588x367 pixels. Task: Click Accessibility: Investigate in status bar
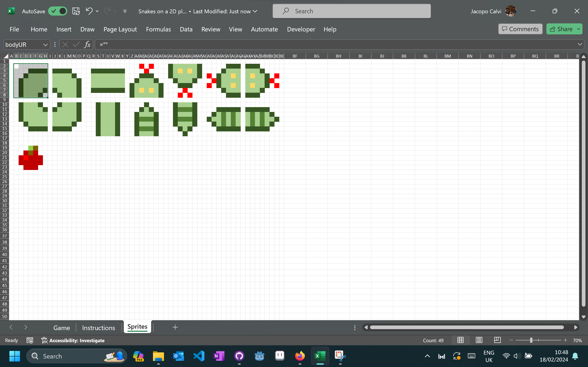73,340
